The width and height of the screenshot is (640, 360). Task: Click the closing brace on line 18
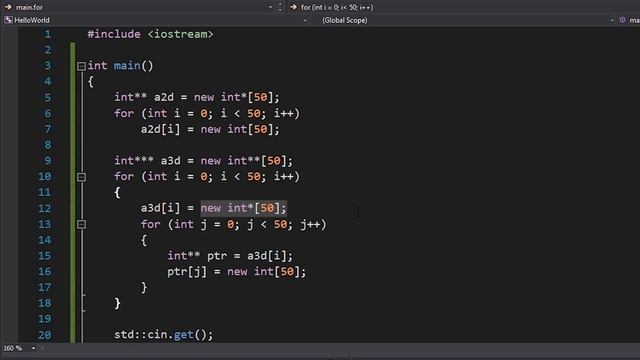click(117, 303)
